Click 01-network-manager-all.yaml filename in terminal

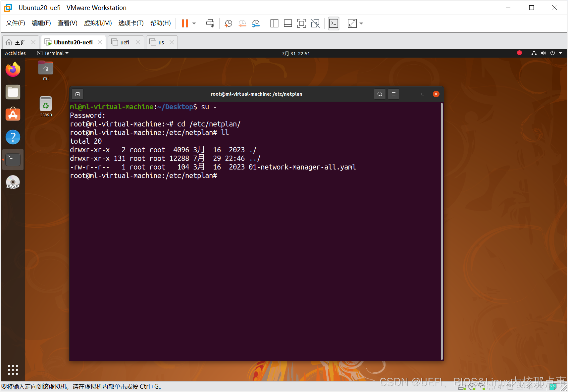pos(302,167)
